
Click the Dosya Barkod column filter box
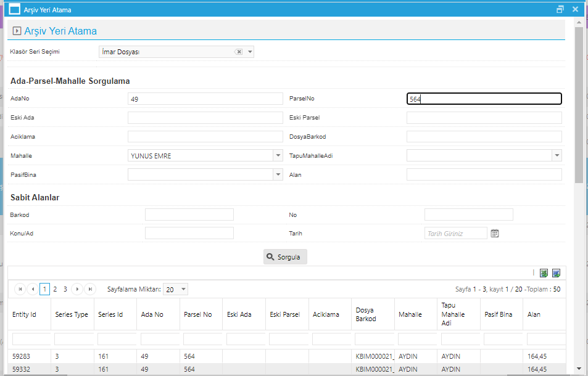pyautogui.click(x=375, y=339)
